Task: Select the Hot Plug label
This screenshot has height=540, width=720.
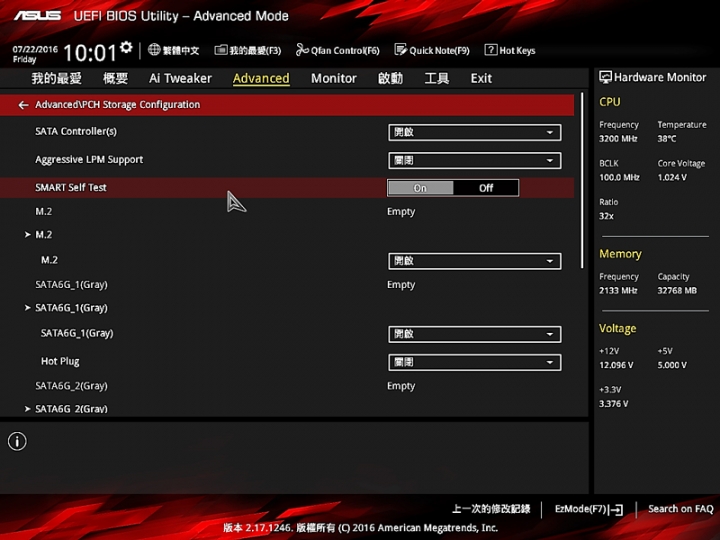Action: (60, 361)
